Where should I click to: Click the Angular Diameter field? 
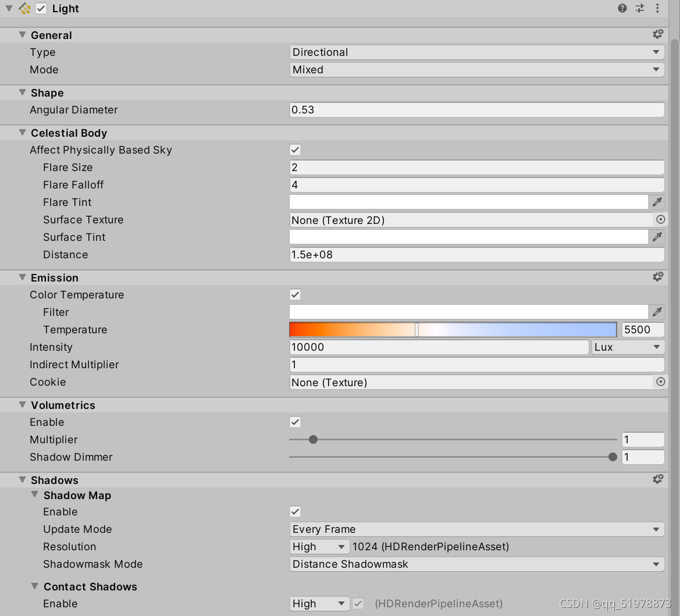pyautogui.click(x=476, y=110)
